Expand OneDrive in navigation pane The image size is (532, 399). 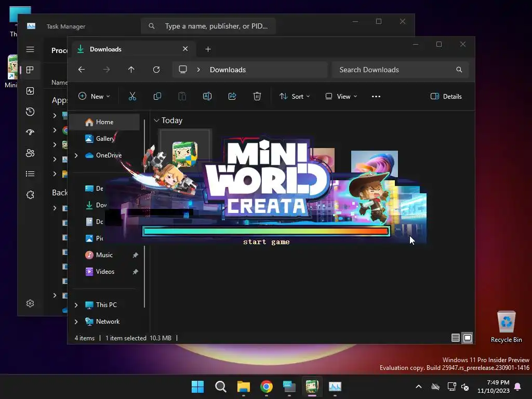(x=76, y=155)
